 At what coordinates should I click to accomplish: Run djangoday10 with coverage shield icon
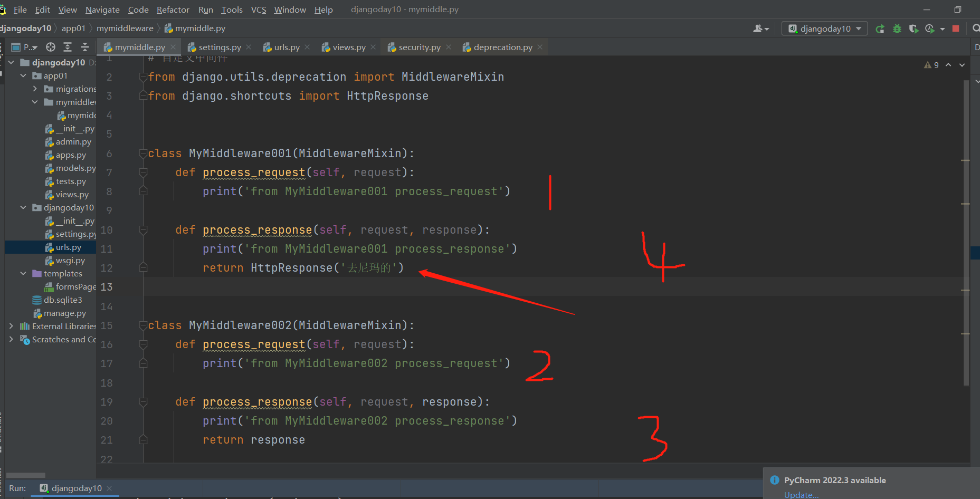coord(914,28)
